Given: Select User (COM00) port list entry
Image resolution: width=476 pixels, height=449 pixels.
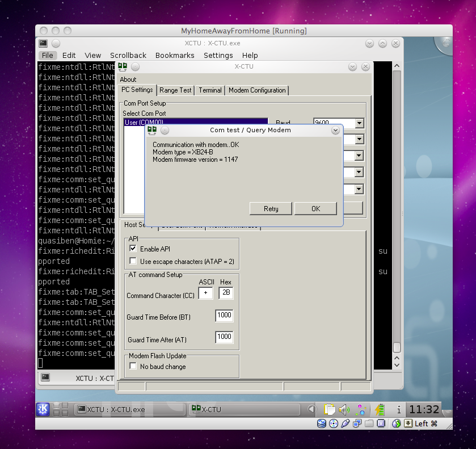Looking at the screenshot, I should (196, 122).
